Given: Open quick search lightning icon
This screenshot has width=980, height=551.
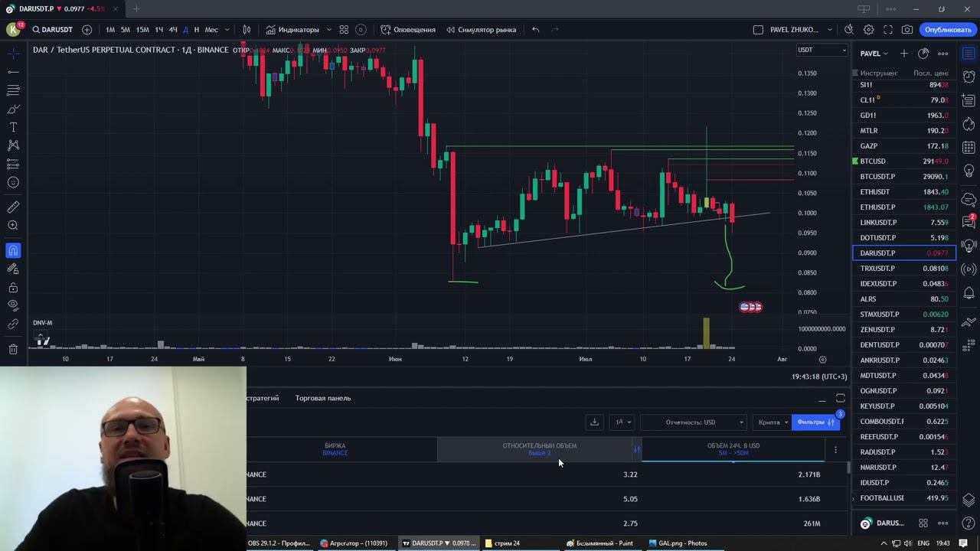Looking at the screenshot, I should [x=849, y=30].
